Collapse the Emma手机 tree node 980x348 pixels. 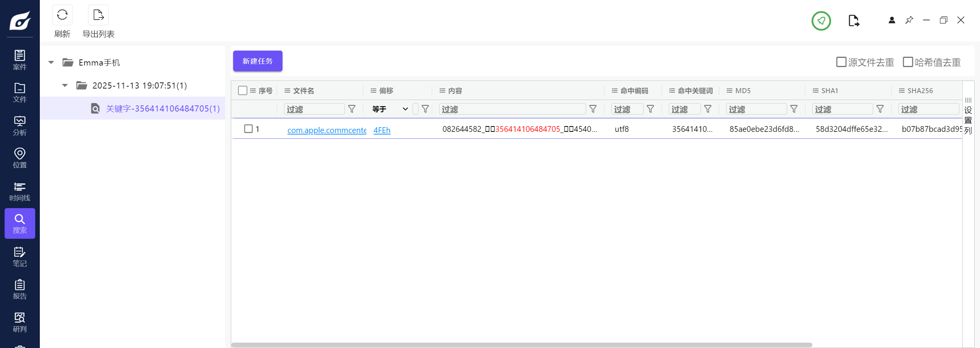click(x=51, y=62)
